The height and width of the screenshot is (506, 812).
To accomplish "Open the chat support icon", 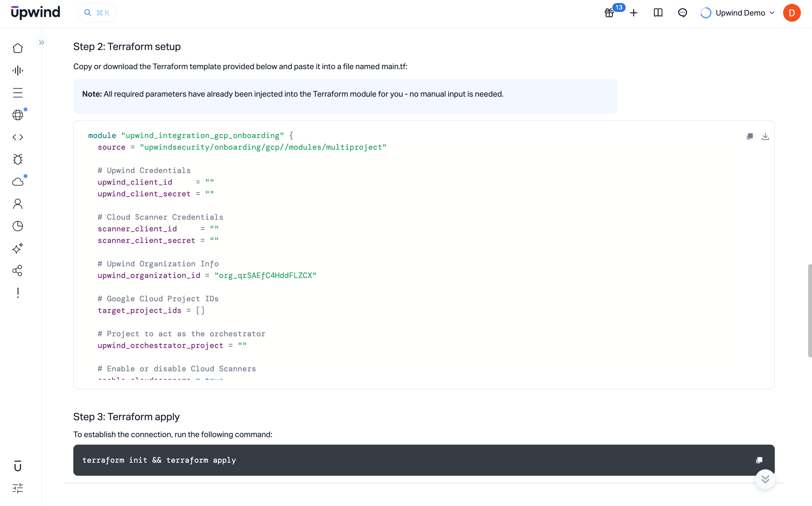I will (683, 13).
